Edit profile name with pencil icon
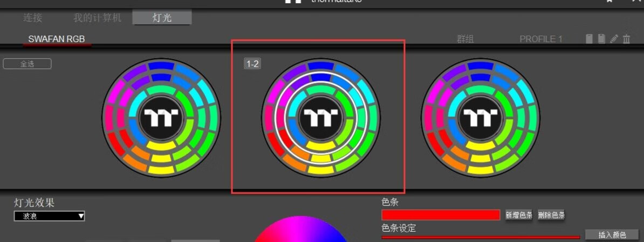Image resolution: width=644 pixels, height=242 pixels. 614,39
